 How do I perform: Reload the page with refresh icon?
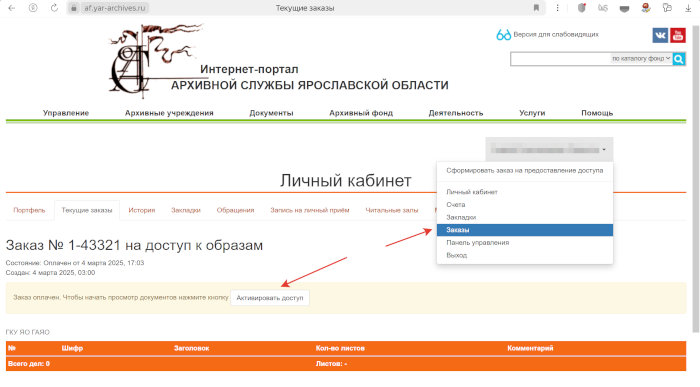click(54, 8)
